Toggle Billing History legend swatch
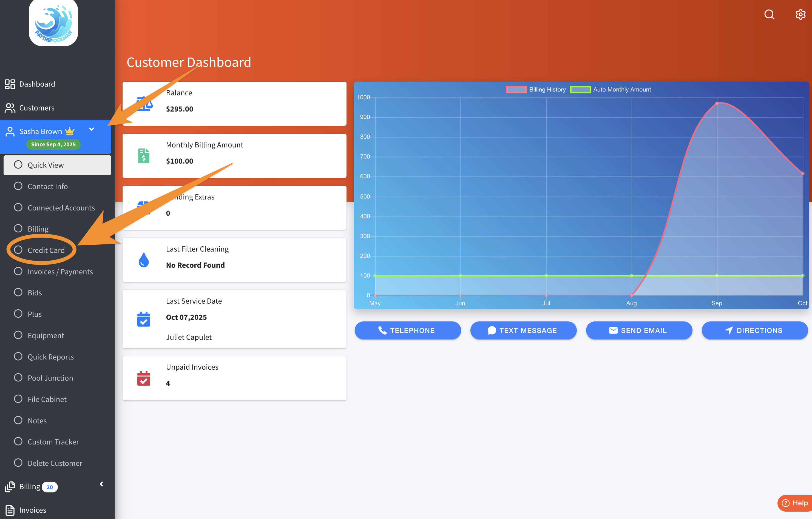This screenshot has width=812, height=519. pyautogui.click(x=516, y=89)
